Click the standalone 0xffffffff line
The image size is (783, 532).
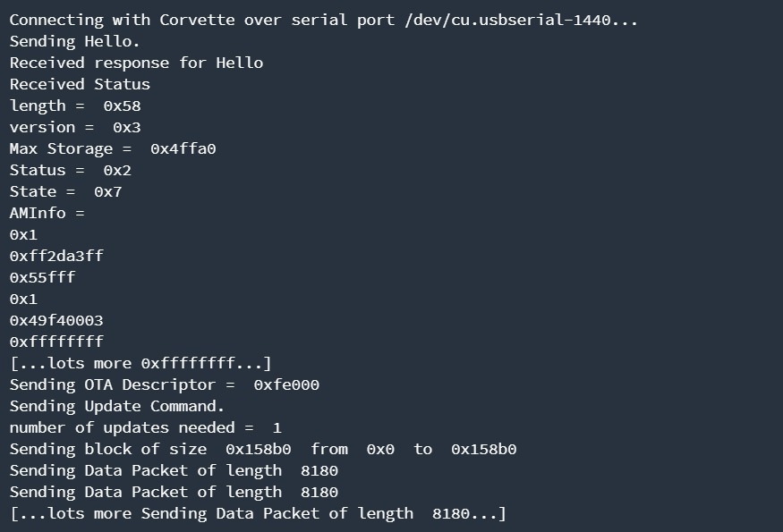point(56,342)
